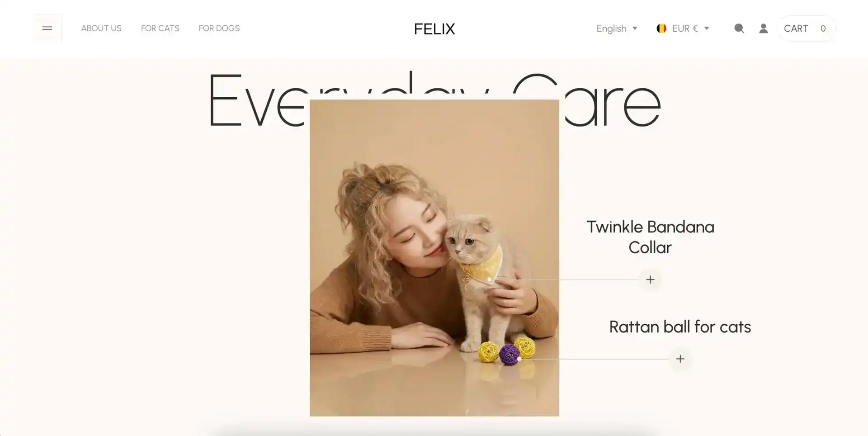Open the English language dropdown
The image size is (868, 436).
[617, 28]
